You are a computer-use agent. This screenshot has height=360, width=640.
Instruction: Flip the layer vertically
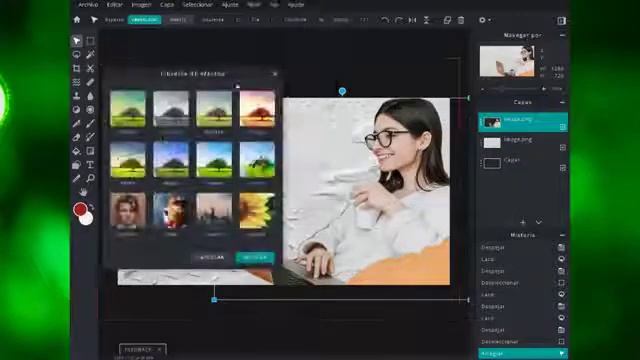426,20
